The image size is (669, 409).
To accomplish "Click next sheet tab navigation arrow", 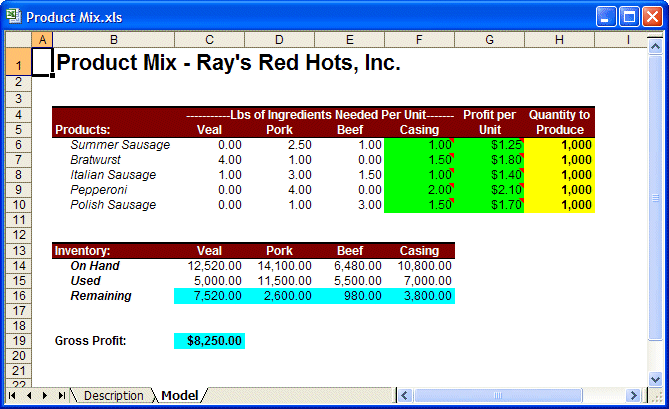I will point(45,395).
